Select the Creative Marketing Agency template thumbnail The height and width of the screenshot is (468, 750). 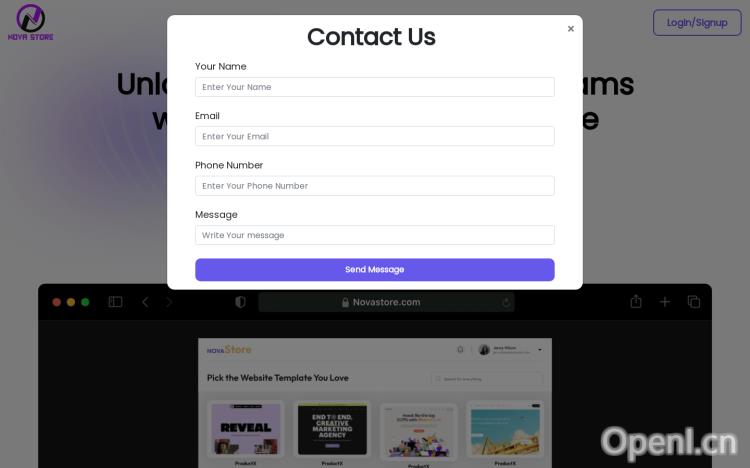332,429
